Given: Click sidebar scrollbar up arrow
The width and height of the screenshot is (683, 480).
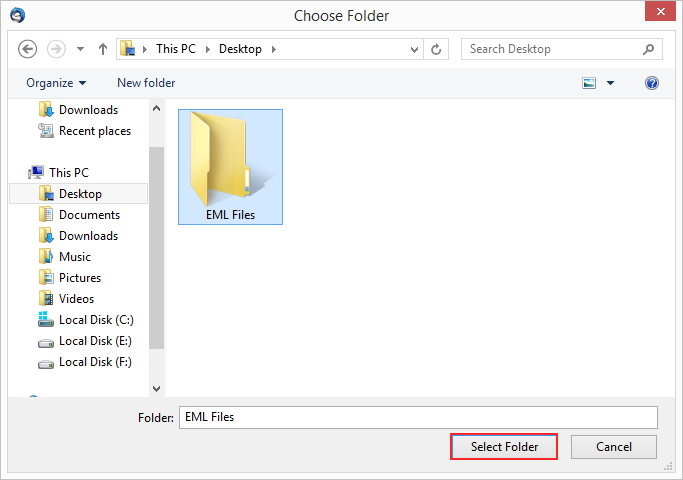Looking at the screenshot, I should [x=156, y=108].
